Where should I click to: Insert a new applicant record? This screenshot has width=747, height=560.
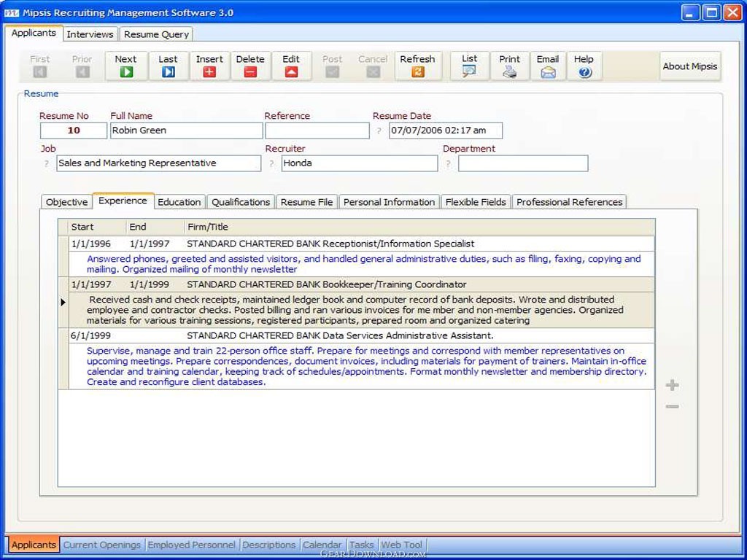pyautogui.click(x=209, y=66)
